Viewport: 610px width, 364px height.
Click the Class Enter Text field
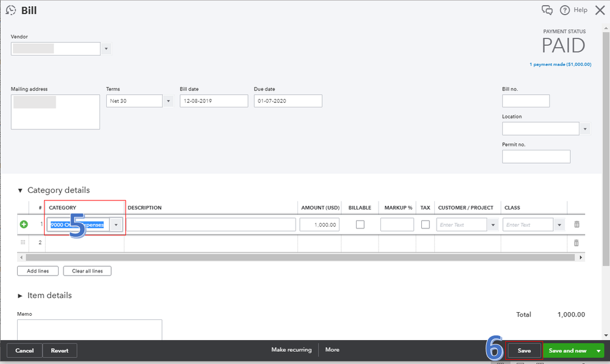tap(528, 225)
